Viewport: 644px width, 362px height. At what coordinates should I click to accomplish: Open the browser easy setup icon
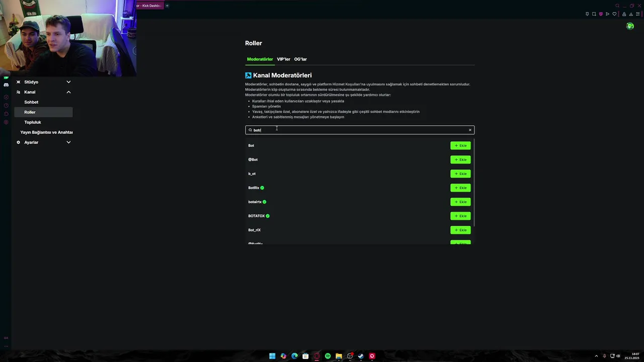click(637, 14)
